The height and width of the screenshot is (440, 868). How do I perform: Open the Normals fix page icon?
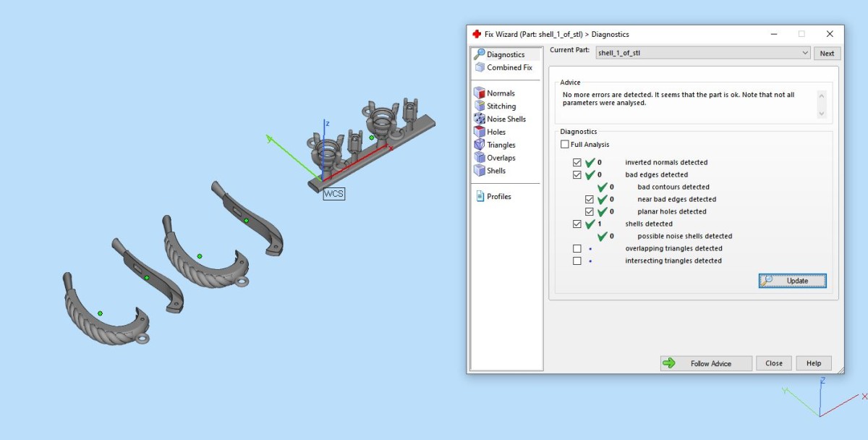(479, 93)
